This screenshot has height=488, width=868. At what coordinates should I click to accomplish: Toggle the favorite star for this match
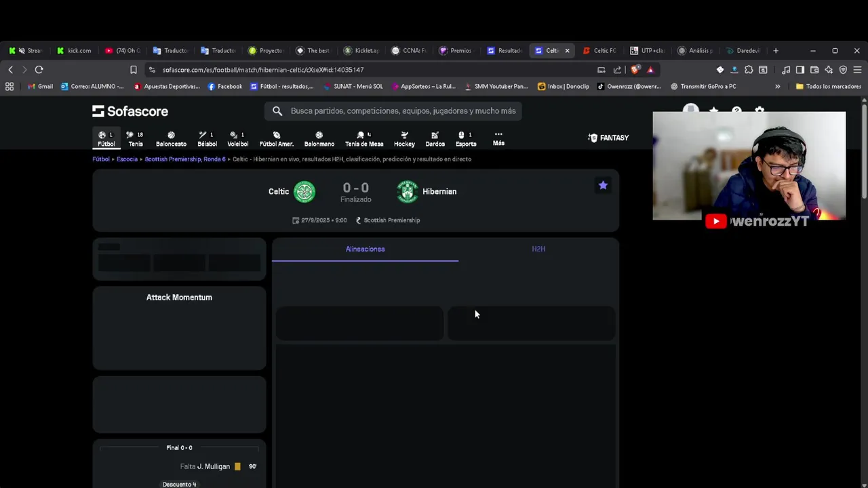[603, 185]
